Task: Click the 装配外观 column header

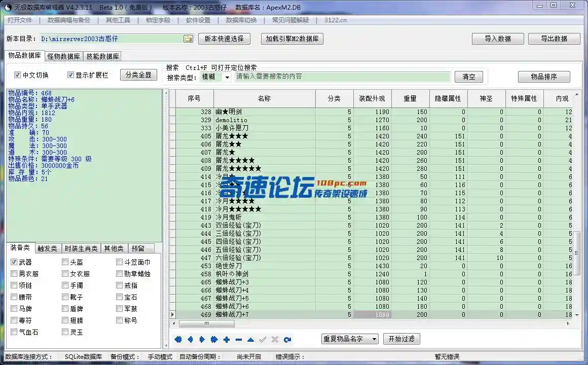Action: coord(372,98)
